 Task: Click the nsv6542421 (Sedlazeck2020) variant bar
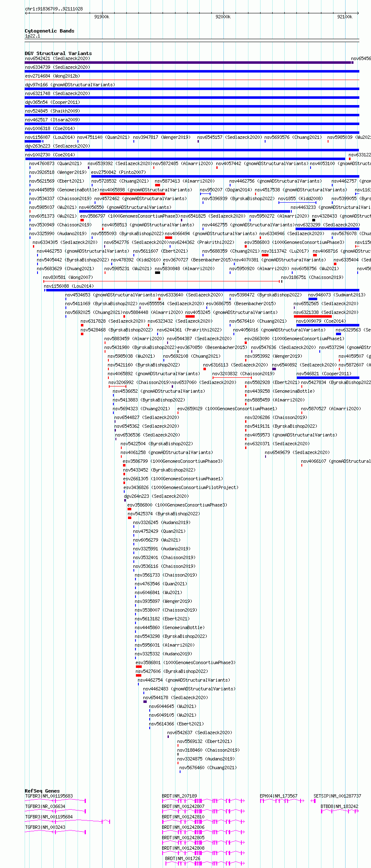188,63
